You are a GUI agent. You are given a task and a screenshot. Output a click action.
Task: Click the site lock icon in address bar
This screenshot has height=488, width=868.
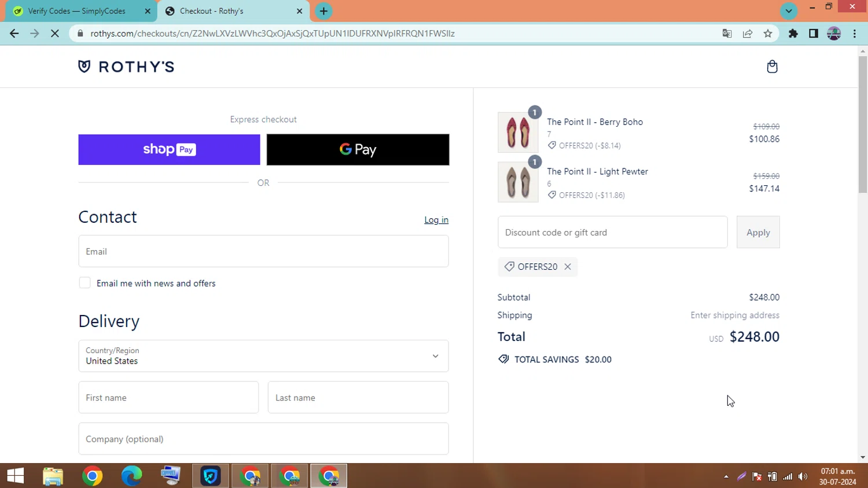click(x=80, y=34)
